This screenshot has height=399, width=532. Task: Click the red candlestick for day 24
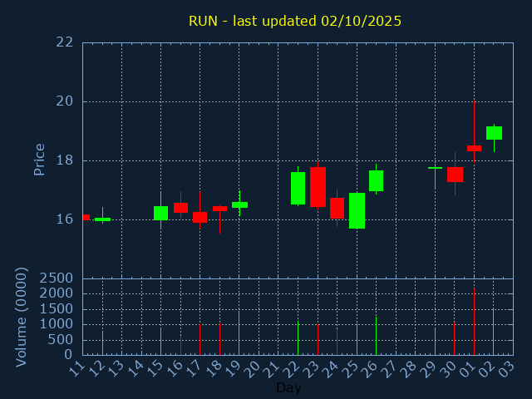pos(337,208)
